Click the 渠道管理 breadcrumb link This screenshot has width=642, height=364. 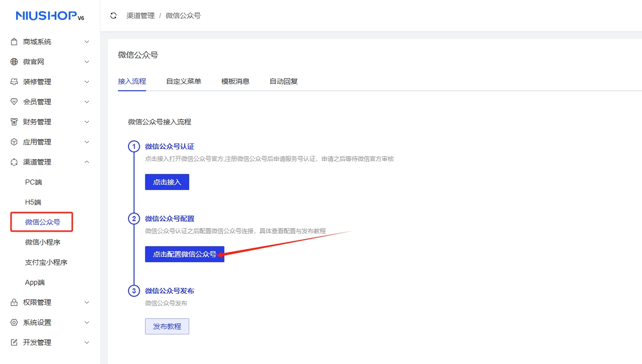point(141,16)
